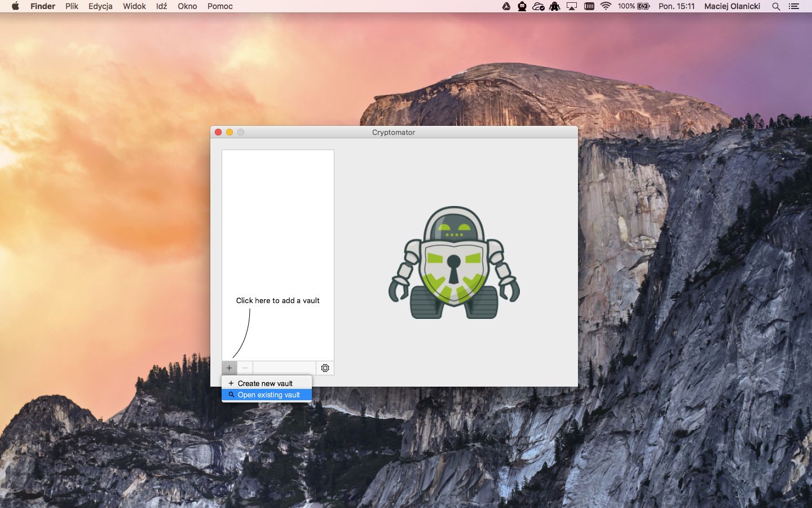812x508 pixels.
Task: Click the owl-like menu bar icon
Action: pos(522,6)
